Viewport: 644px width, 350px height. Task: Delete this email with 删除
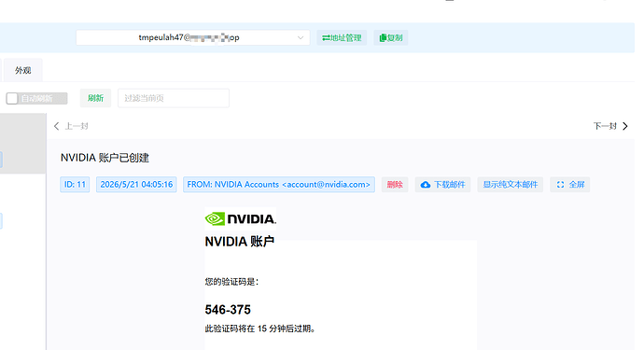(395, 185)
